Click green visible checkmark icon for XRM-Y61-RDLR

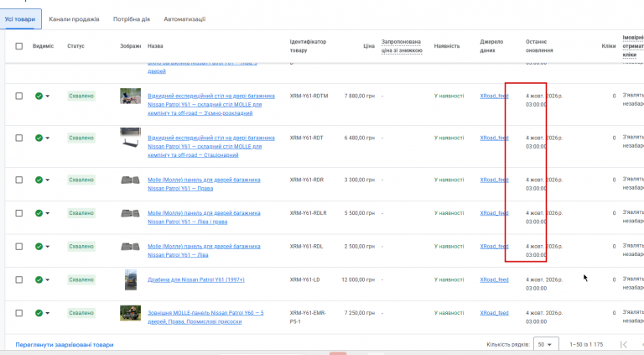[x=39, y=213]
